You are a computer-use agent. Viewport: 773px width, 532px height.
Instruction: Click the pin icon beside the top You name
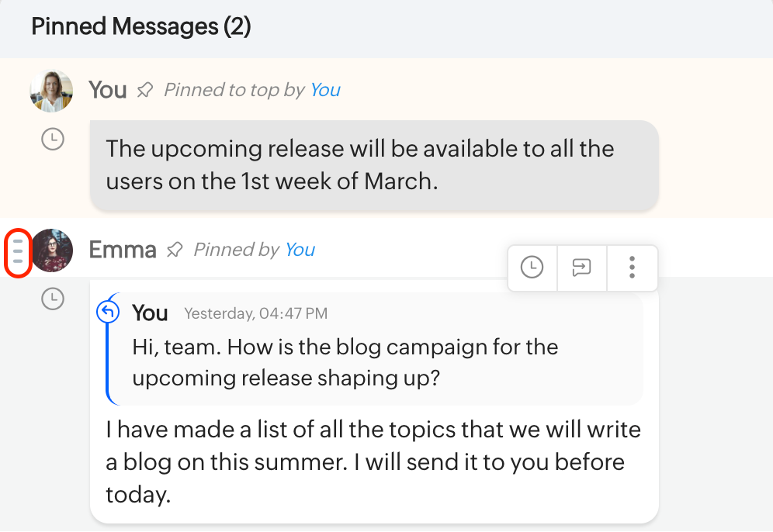pos(145,91)
